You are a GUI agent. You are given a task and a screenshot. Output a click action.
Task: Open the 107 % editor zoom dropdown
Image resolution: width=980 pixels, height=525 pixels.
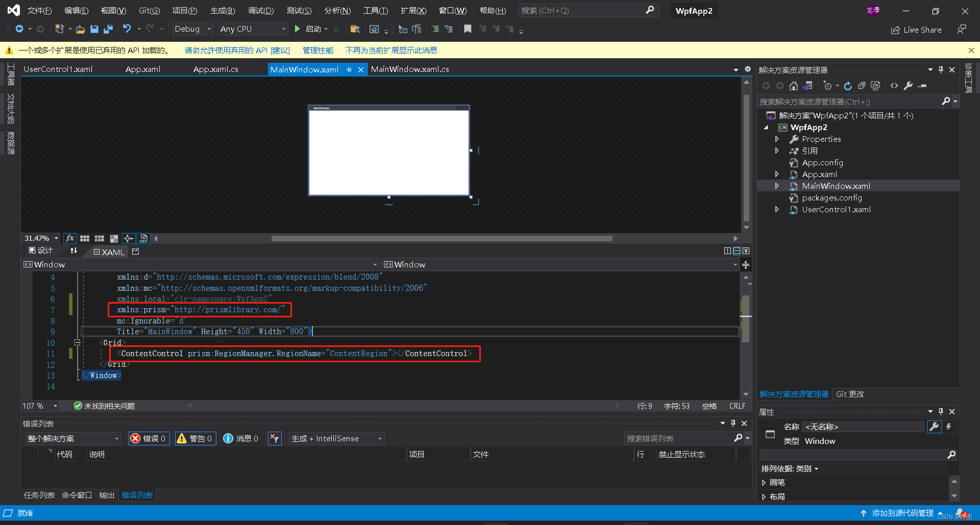[40, 406]
